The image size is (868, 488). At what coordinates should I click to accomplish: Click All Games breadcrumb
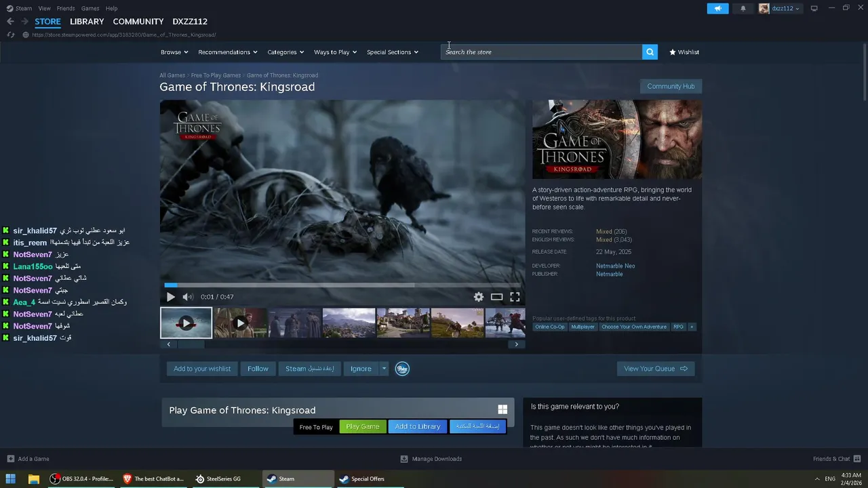tap(172, 75)
